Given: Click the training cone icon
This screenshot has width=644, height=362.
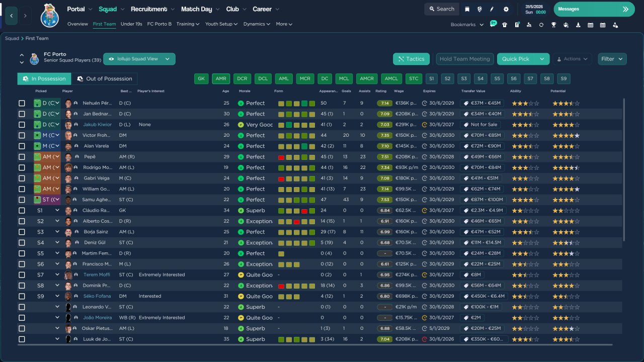Looking at the screenshot, I should click(578, 25).
